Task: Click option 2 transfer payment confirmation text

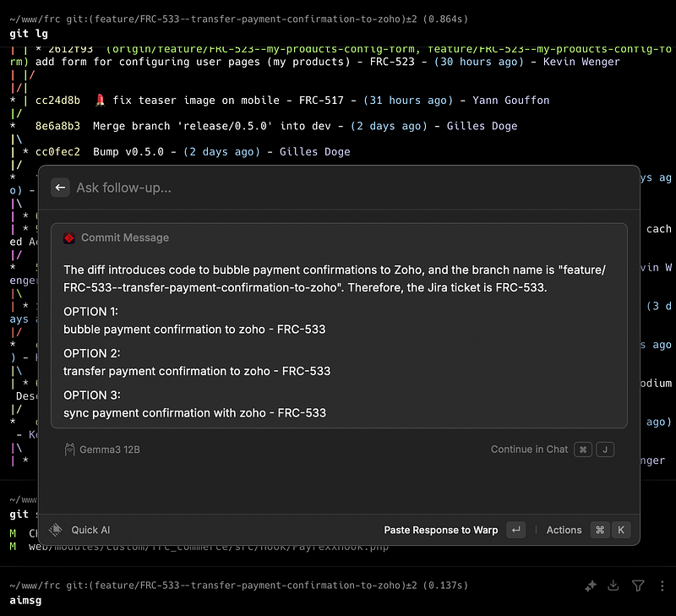Action: coord(197,371)
